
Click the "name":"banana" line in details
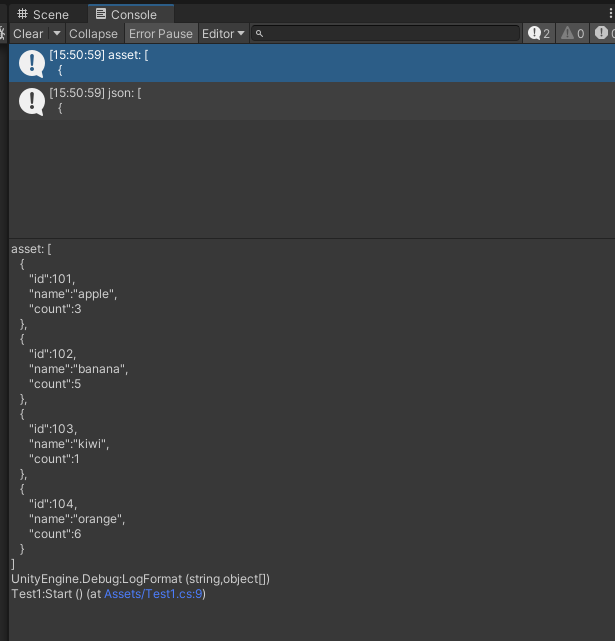79,369
